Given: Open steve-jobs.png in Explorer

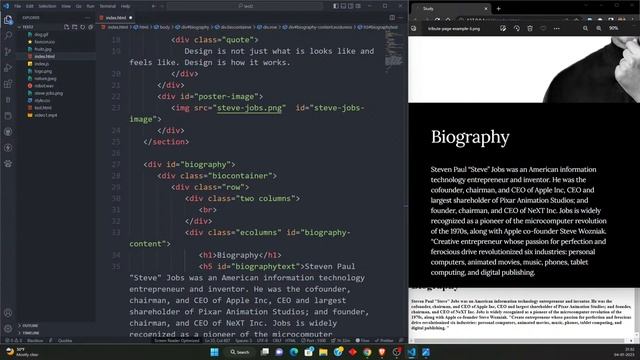Looking at the screenshot, I should pos(48,93).
